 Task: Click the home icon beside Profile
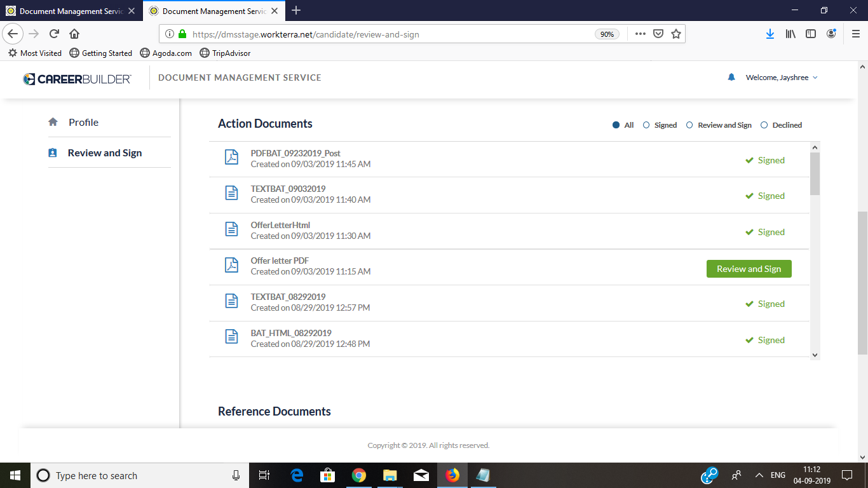53,121
